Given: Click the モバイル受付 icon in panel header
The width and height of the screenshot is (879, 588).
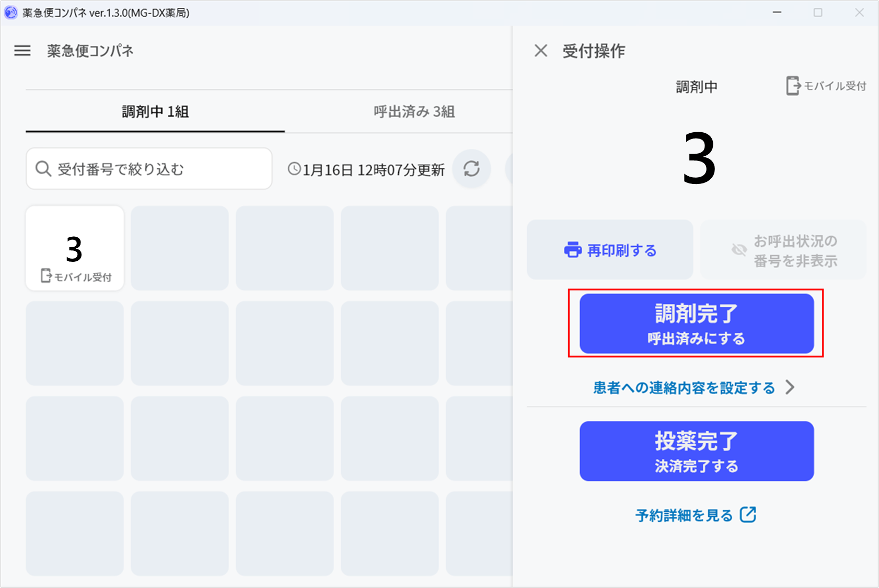Looking at the screenshot, I should (793, 86).
